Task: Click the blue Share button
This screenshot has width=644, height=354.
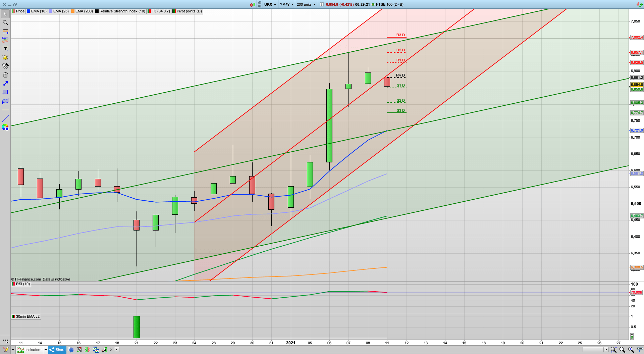Action: (57, 350)
